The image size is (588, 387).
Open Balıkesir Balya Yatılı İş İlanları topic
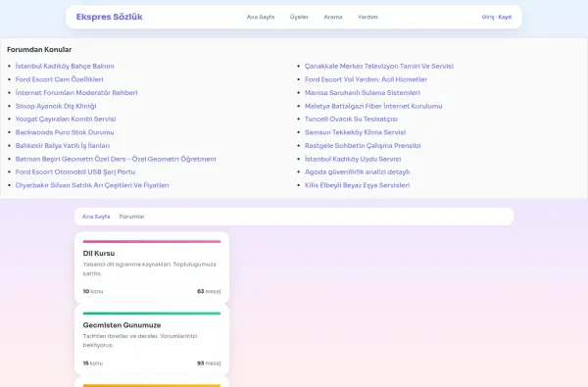(x=63, y=146)
